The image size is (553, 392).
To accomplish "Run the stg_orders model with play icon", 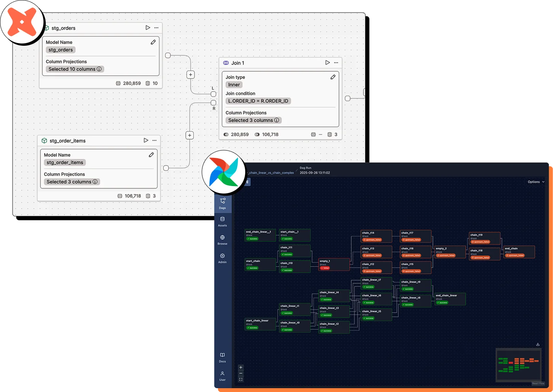I will 148,28.
